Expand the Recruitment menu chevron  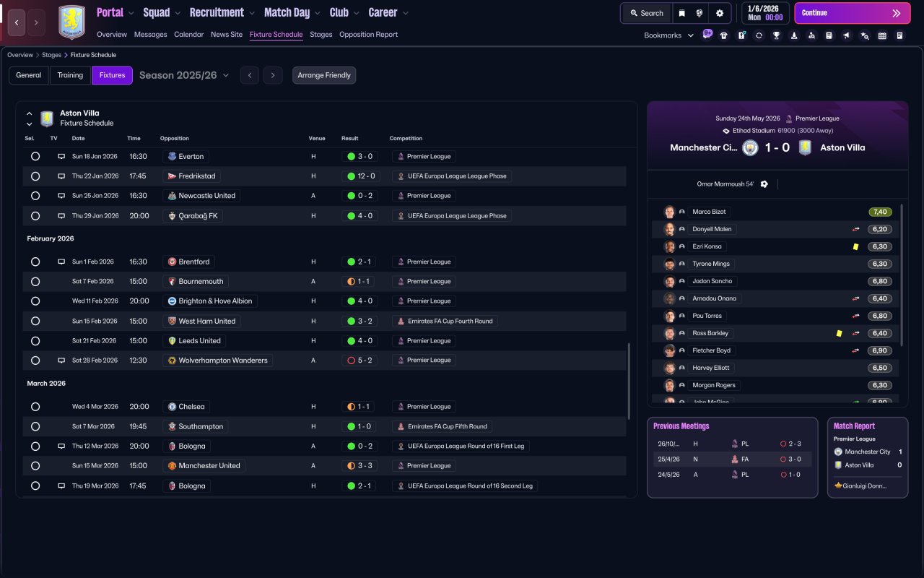tap(251, 13)
